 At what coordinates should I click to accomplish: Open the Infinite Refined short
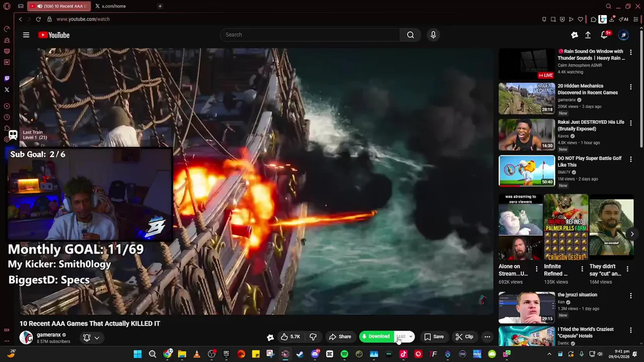point(566,227)
